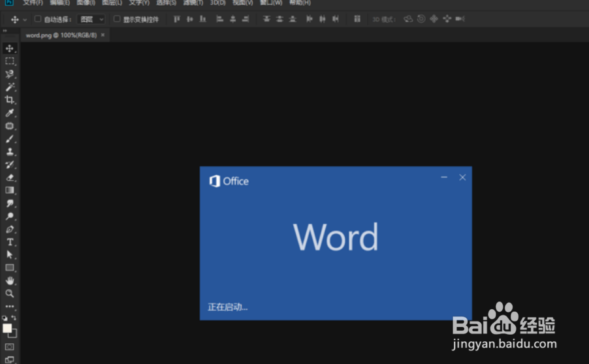589x364 pixels.
Task: Select the Horizontal Type tool
Action: point(10,242)
